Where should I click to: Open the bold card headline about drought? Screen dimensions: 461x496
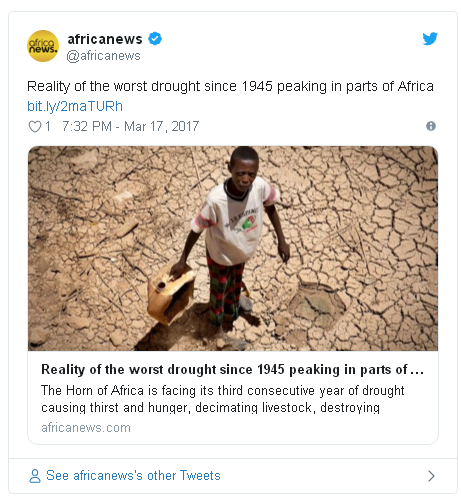(x=232, y=369)
